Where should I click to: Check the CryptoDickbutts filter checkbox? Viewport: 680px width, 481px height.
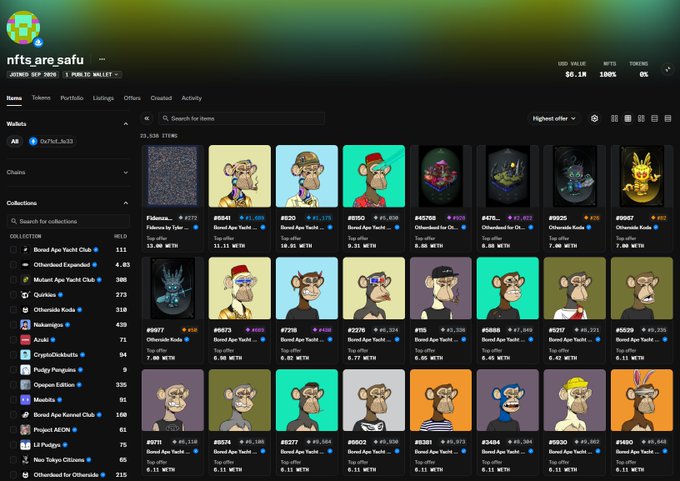(x=13, y=355)
